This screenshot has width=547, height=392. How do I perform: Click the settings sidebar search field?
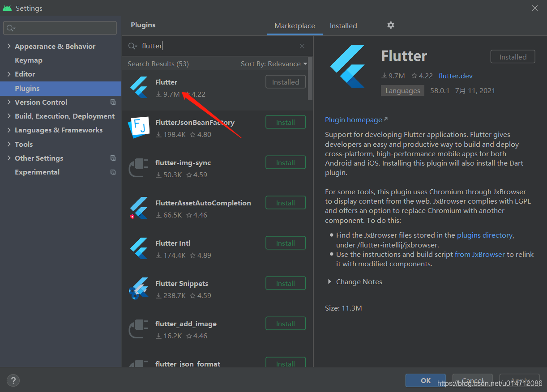(x=60, y=28)
